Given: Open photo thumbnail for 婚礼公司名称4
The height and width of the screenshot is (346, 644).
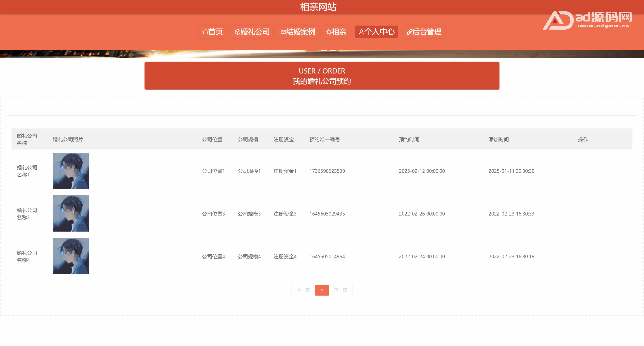Looking at the screenshot, I should tap(71, 256).
